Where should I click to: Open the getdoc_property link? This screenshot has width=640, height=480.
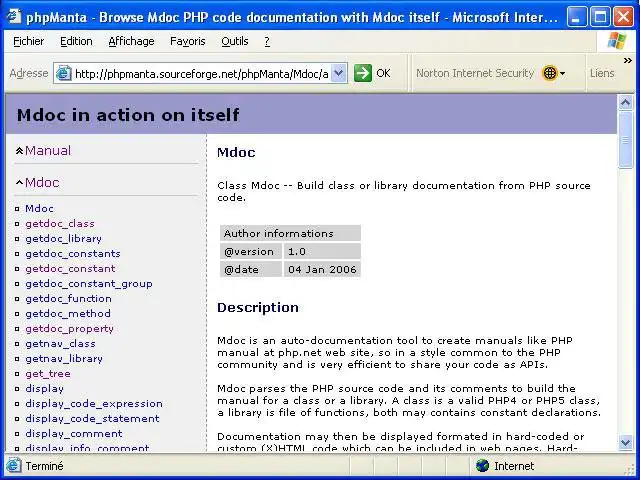coord(69,329)
